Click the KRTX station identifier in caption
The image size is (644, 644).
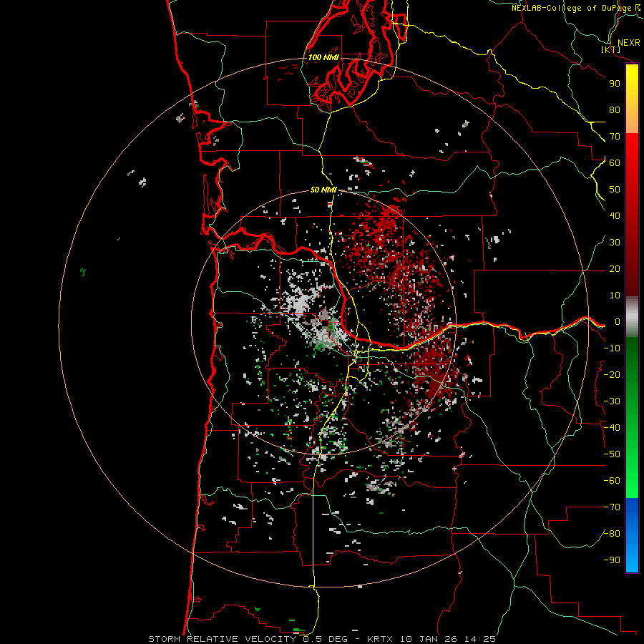click(380, 639)
